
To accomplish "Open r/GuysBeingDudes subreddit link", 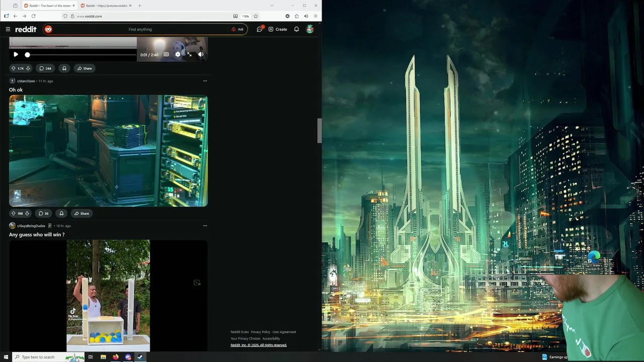I will [31, 226].
